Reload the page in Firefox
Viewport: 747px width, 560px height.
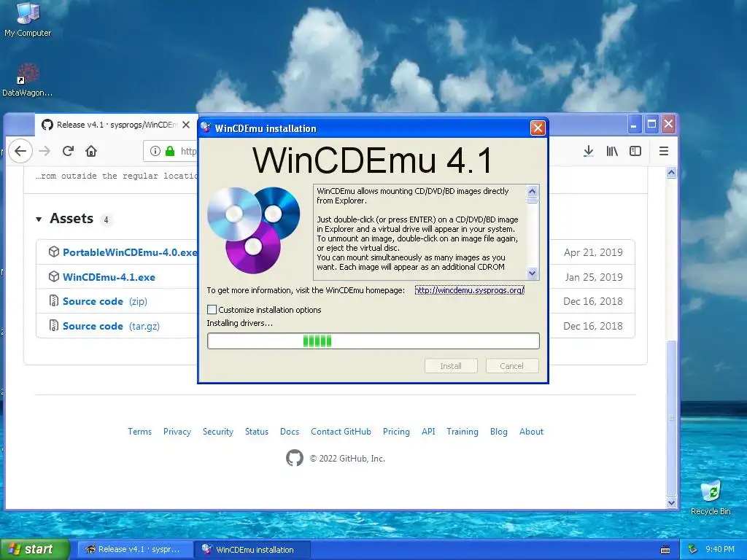pyautogui.click(x=68, y=151)
